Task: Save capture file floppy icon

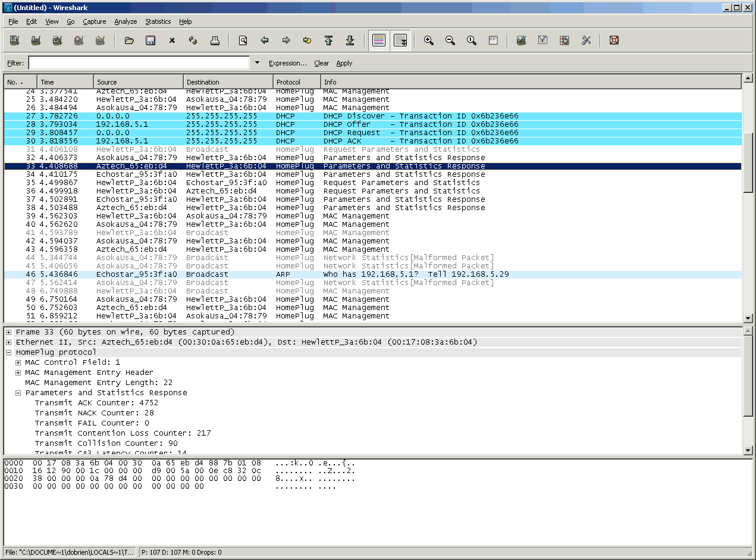Action: coord(150,40)
